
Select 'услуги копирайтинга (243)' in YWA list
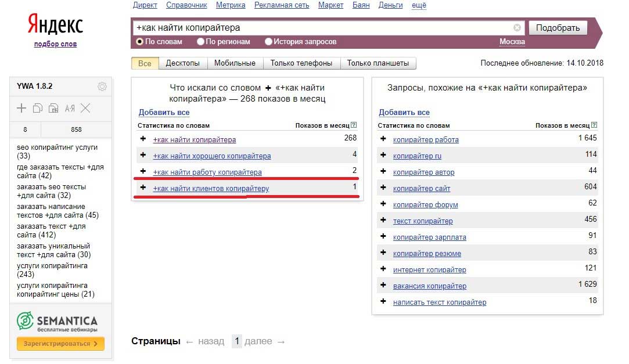pyautogui.click(x=52, y=270)
